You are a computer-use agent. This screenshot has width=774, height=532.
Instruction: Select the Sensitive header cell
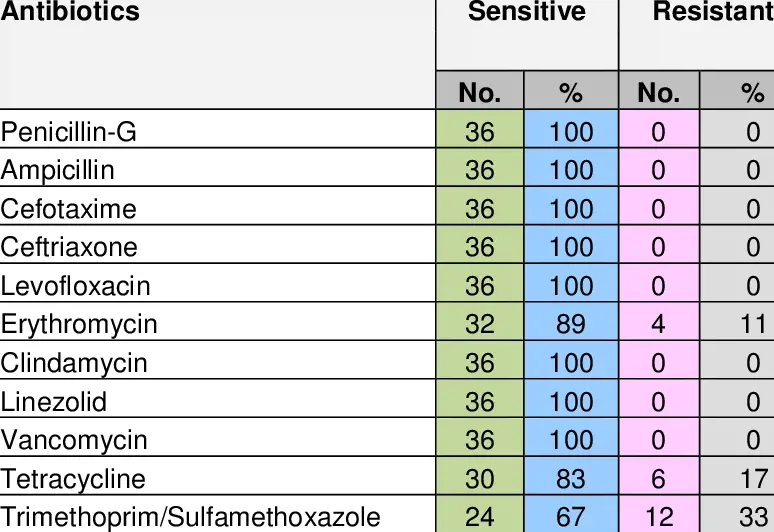click(526, 13)
